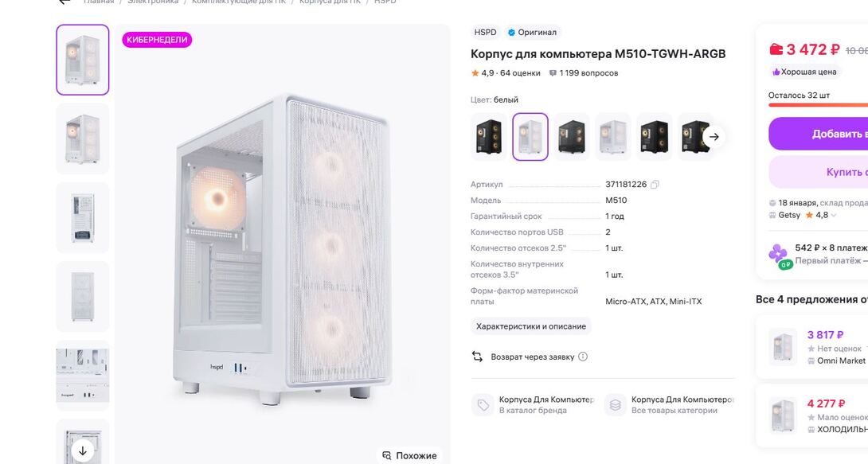Viewport: 868px width, 464px height.
Task: Open all category goods stack icon
Action: [615, 405]
